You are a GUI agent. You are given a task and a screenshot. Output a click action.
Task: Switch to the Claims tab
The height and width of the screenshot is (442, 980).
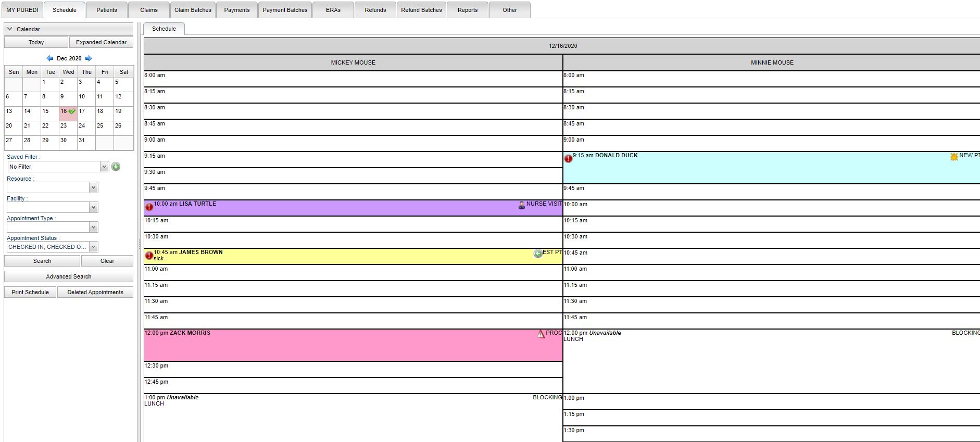click(149, 10)
